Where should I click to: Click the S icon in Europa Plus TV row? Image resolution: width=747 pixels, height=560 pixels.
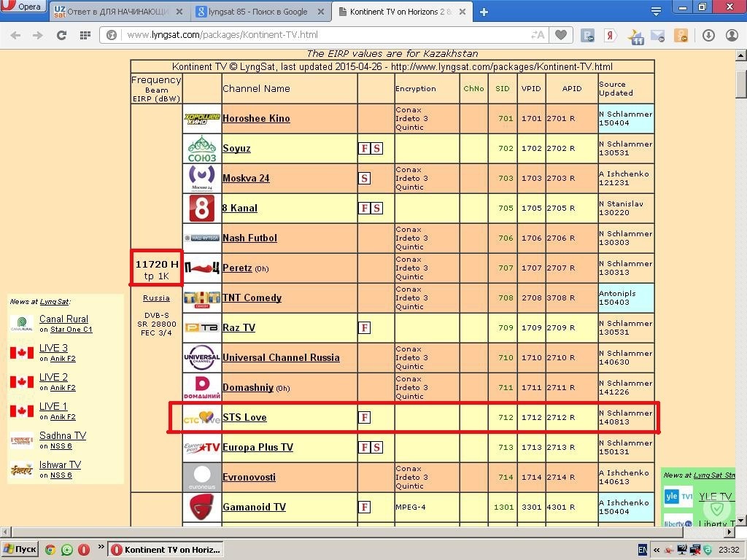tap(376, 448)
